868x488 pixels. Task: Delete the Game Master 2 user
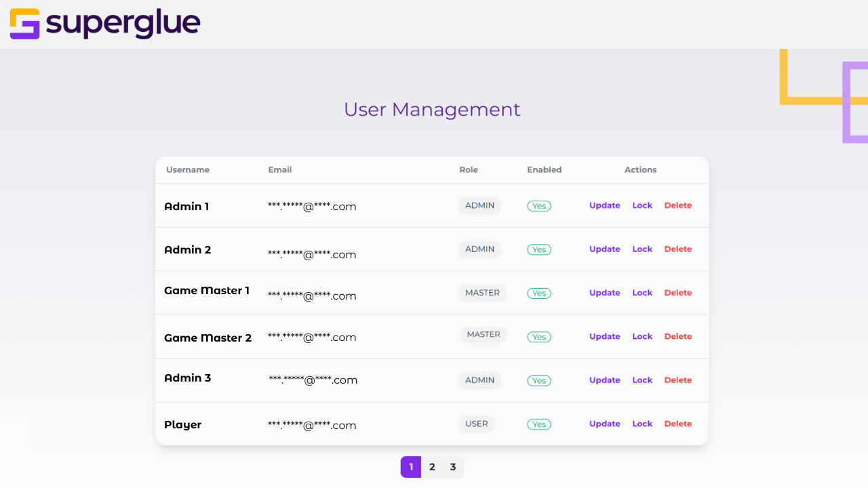678,336
